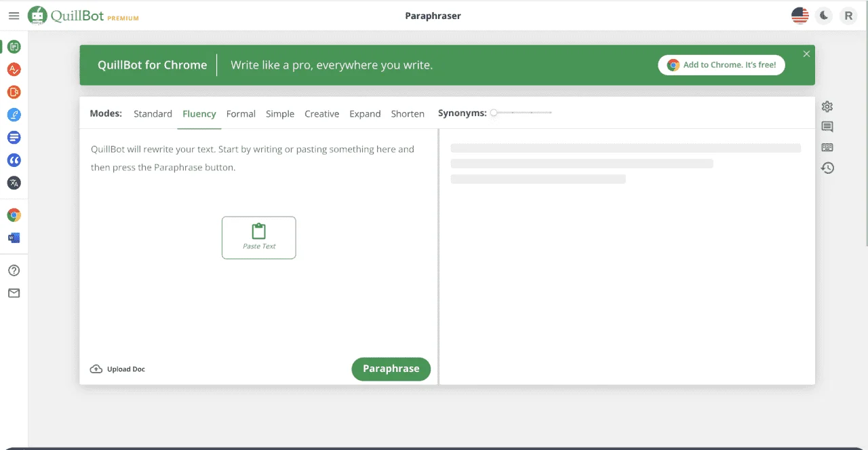The image size is (868, 450).
Task: Select the Creative mode
Action: click(x=321, y=114)
